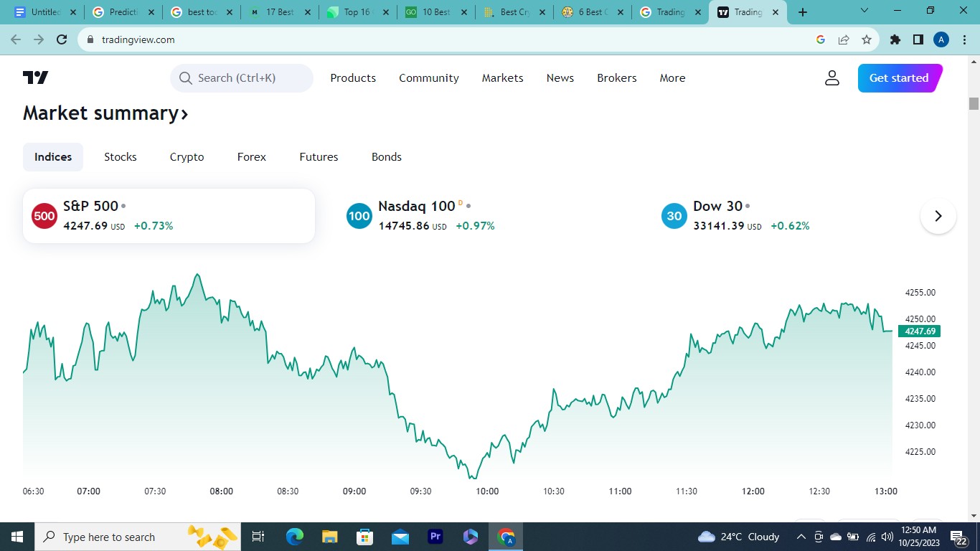The height and width of the screenshot is (551, 980).
Task: Click the S&P 500 red badge icon
Action: [x=44, y=216]
